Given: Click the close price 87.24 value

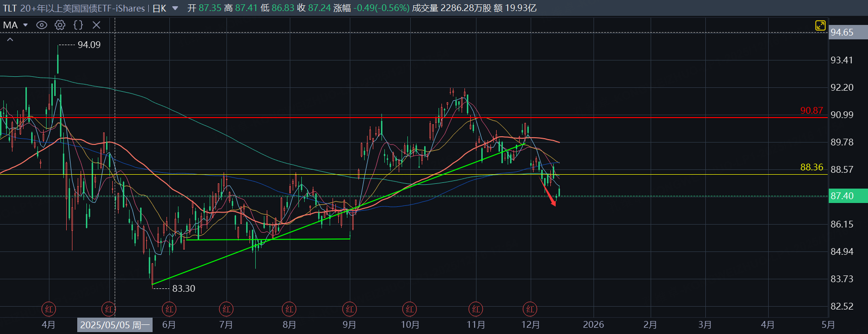Looking at the screenshot, I should tap(319, 8).
